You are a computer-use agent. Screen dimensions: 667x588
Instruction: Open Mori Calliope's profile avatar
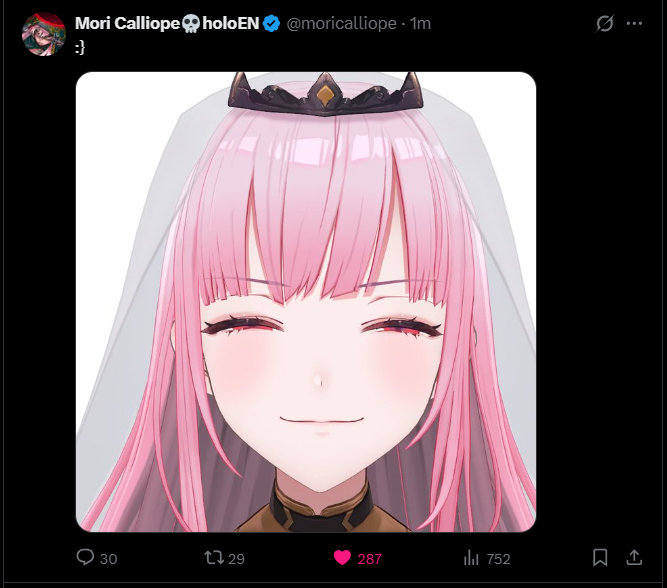[x=44, y=34]
